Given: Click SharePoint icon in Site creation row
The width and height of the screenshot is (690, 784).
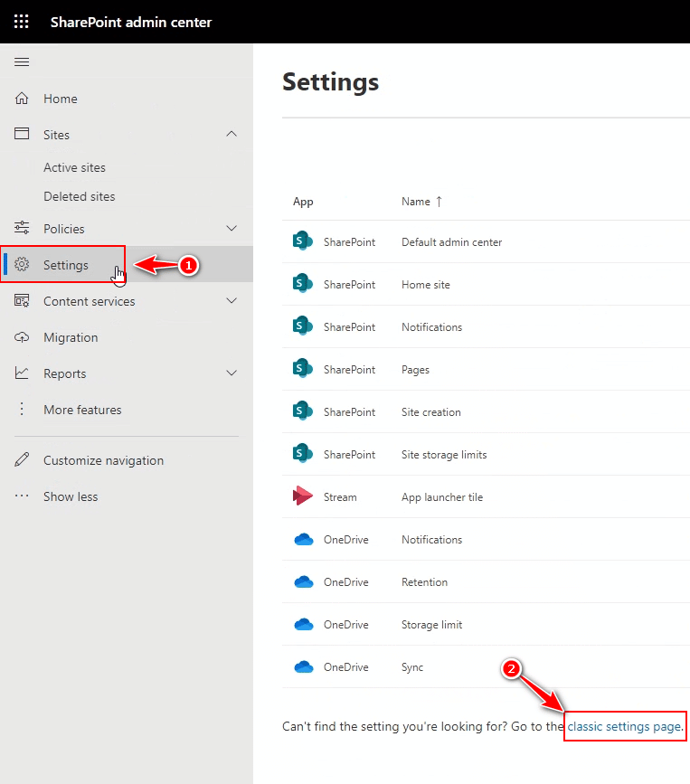Looking at the screenshot, I should click(303, 411).
